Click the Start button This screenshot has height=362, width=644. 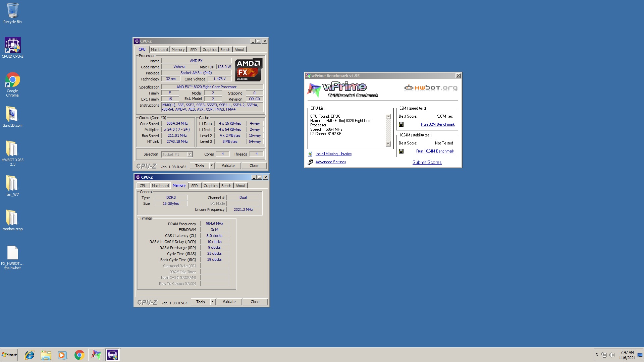(x=9, y=355)
